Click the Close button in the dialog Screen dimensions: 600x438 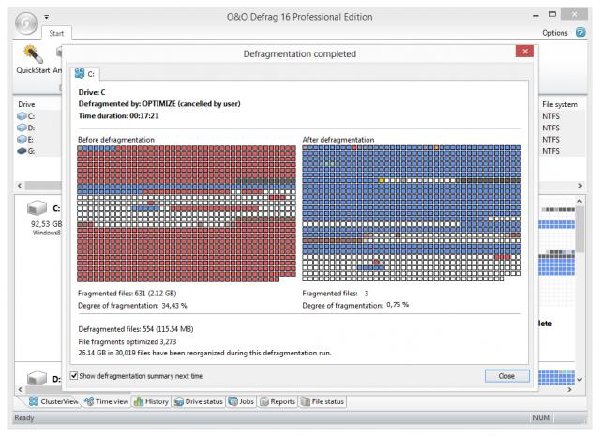click(507, 376)
